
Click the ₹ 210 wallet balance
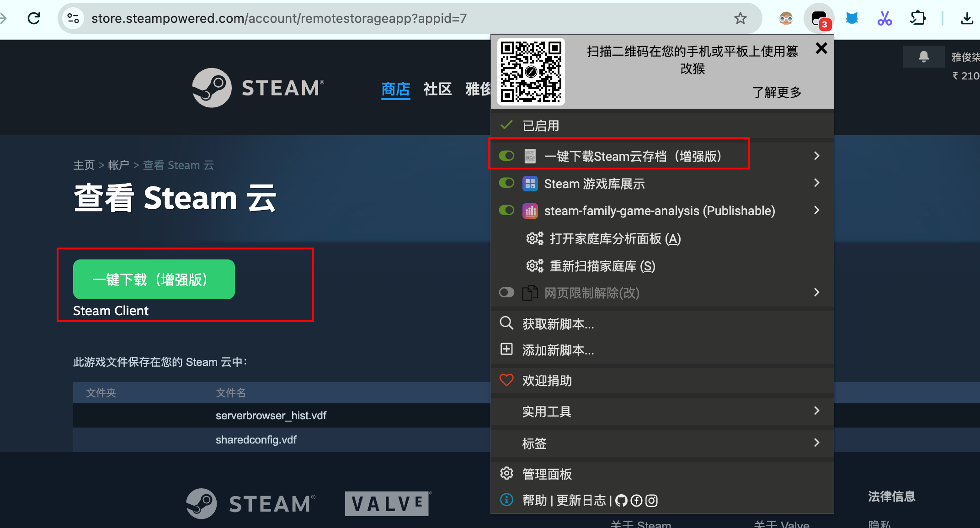tap(966, 76)
